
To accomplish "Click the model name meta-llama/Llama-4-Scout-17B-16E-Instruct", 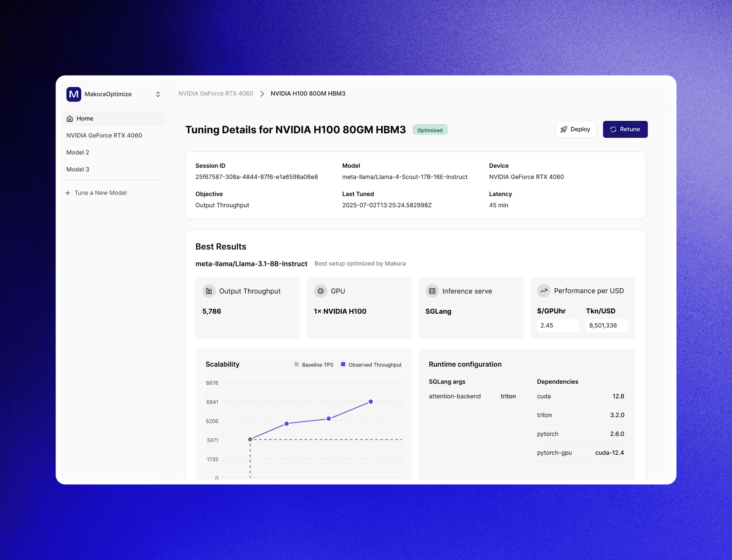I will point(405,177).
